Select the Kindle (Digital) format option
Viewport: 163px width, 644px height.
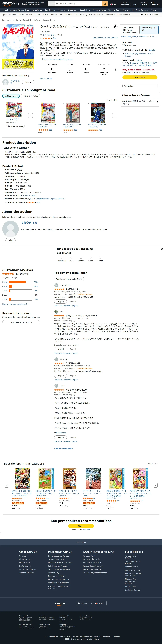coord(130,30)
